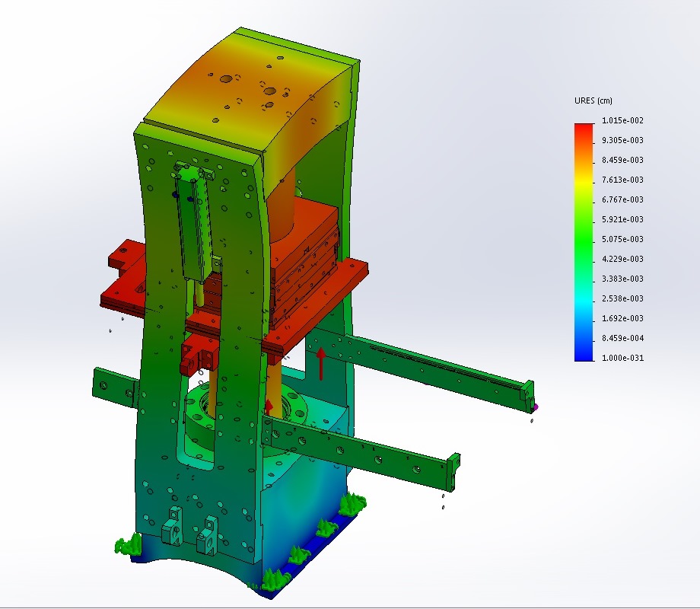Image resolution: width=700 pixels, height=609 pixels.
Task: Pick the 2.538e-003 legend value
Action: (x=622, y=298)
